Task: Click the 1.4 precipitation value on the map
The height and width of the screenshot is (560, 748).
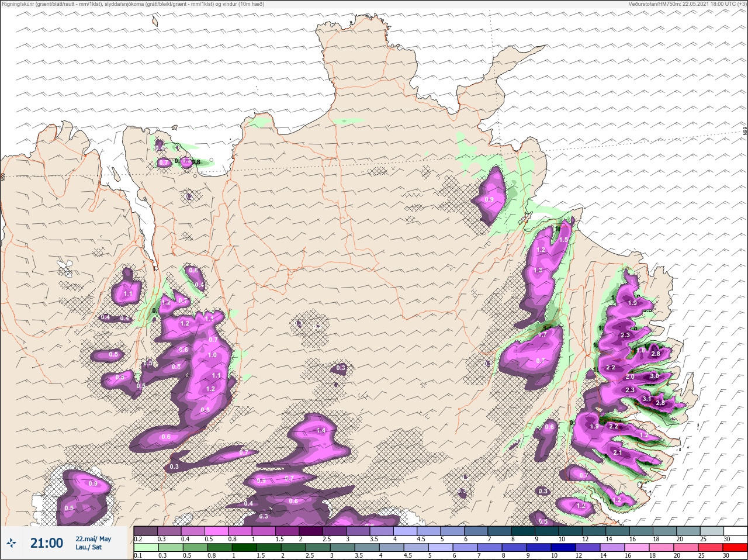Action: point(321,430)
